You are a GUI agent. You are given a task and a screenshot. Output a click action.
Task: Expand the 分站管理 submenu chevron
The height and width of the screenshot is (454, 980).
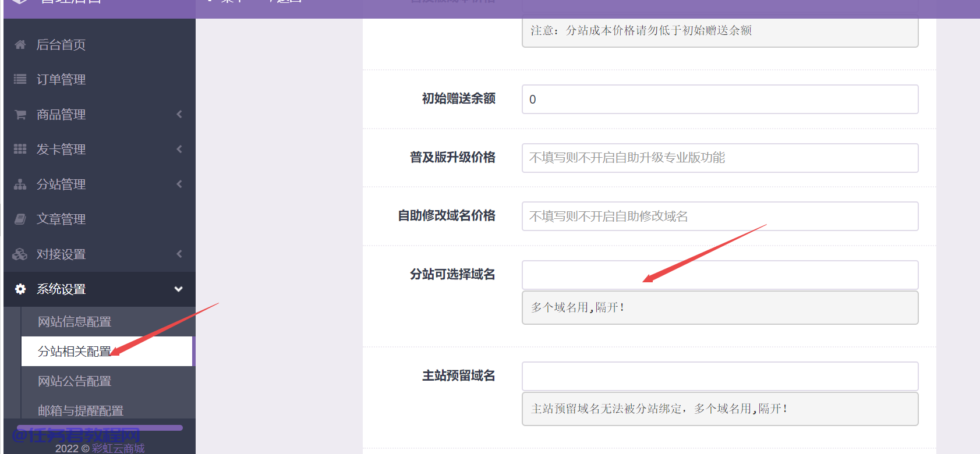click(x=179, y=185)
